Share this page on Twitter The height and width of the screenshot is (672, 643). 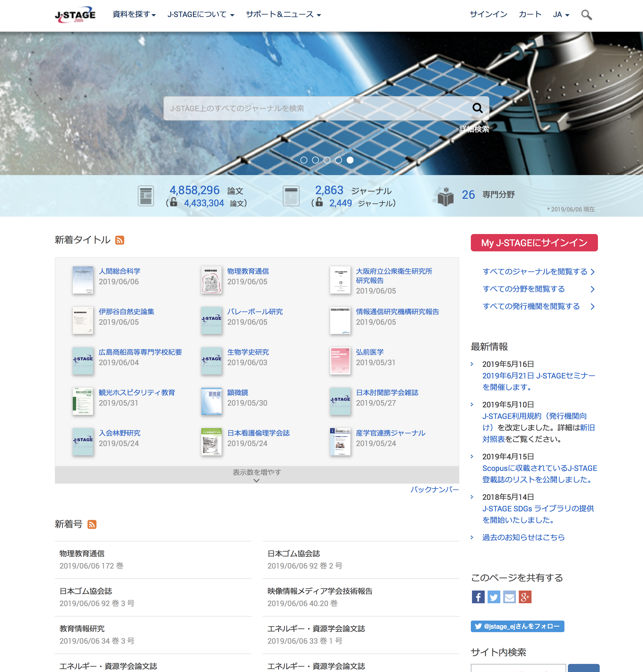[x=494, y=597]
